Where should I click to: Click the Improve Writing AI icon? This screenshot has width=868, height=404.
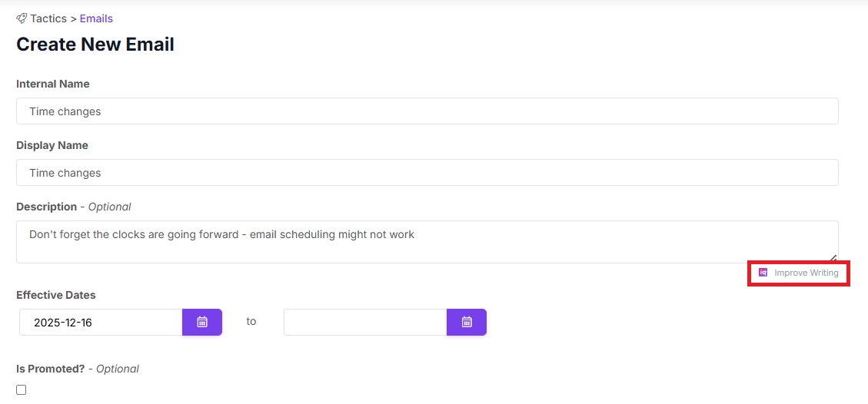click(763, 273)
